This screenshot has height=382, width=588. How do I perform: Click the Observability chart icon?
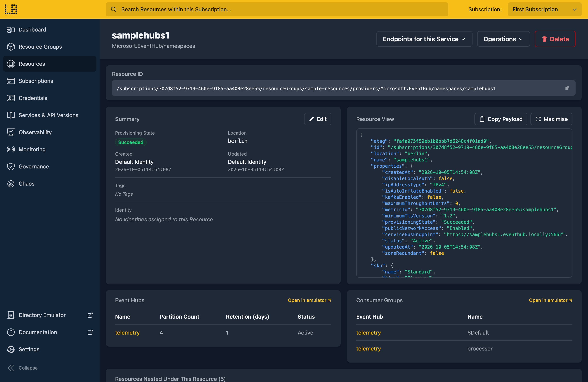pyautogui.click(x=11, y=132)
